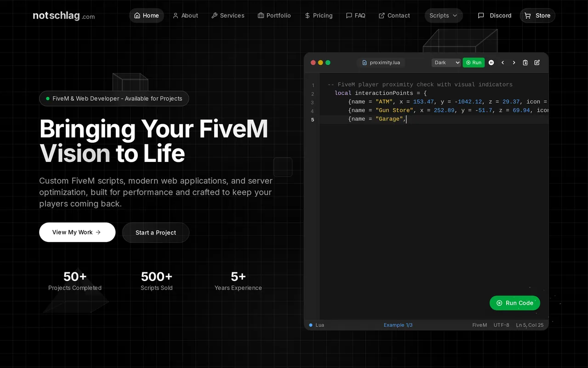588x368 pixels.
Task: Open the Portfolio section
Action: [274, 16]
